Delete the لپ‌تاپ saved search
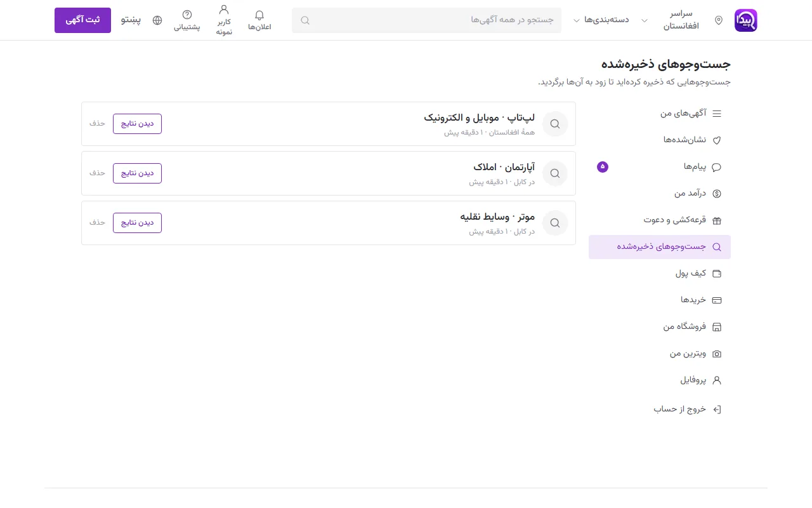 click(x=97, y=124)
